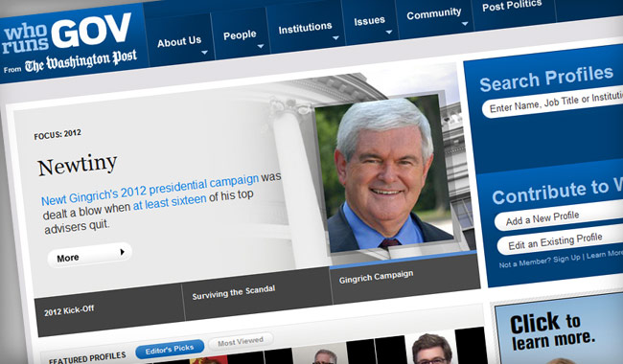Expand the Issues menu arrow
Screen dimensions: 623x364
388,32
